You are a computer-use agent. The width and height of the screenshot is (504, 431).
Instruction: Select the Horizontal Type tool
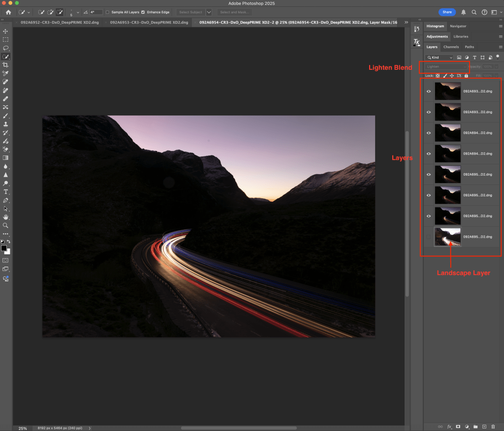point(6,191)
